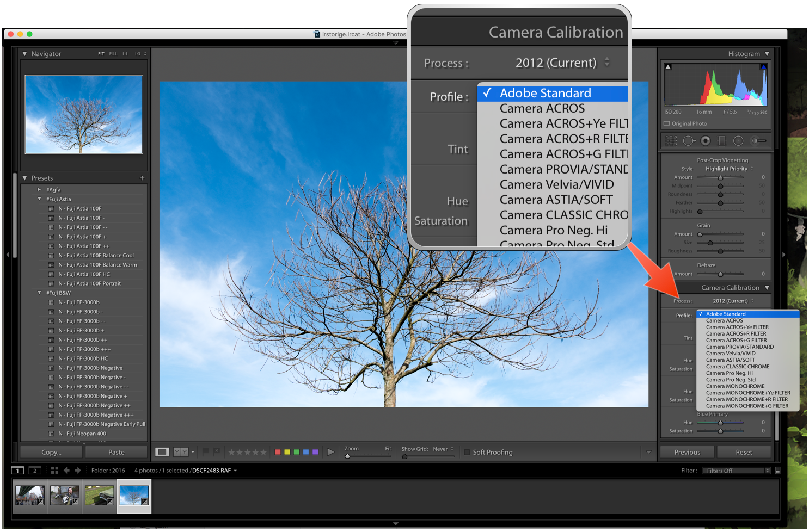Collapse the #Fuji Astia preset folder
This screenshot has width=809, height=532.
coord(39,199)
